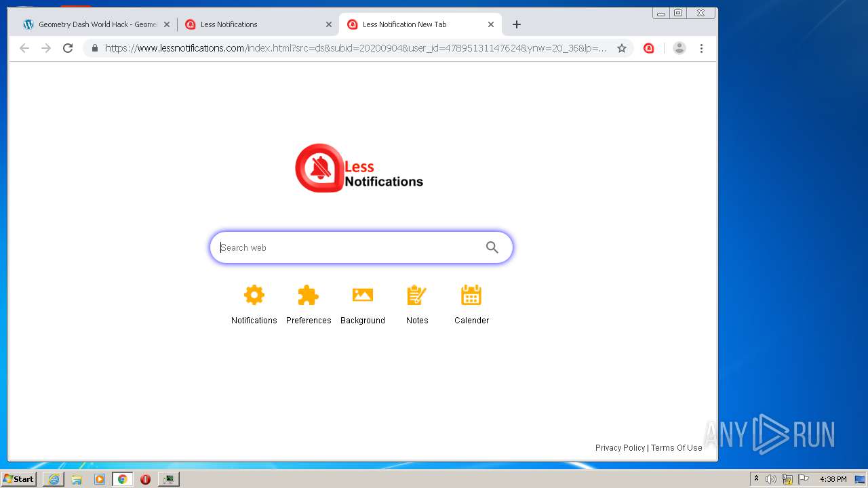Image resolution: width=868 pixels, height=488 pixels.
Task: Click the search magnifier icon
Action: [x=492, y=247]
